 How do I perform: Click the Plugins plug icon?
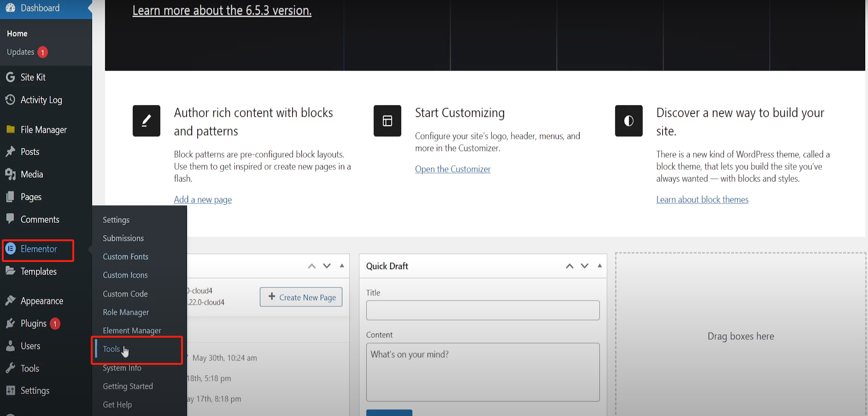(10, 323)
